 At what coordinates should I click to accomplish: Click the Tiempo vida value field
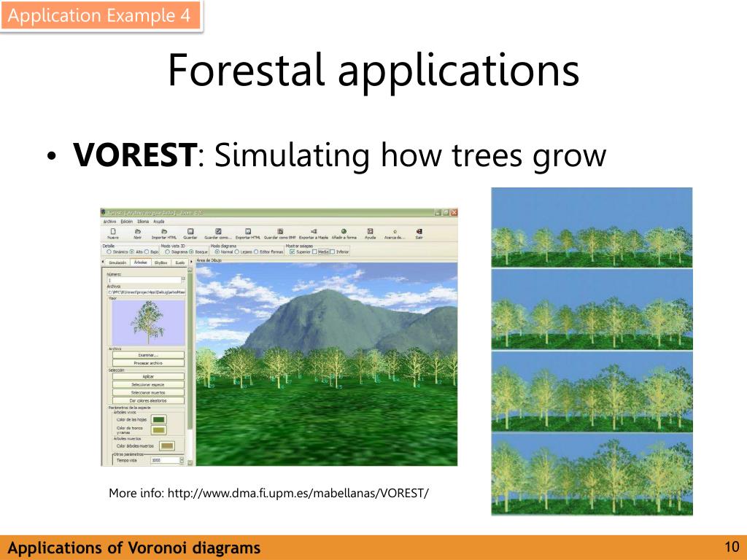165,460
